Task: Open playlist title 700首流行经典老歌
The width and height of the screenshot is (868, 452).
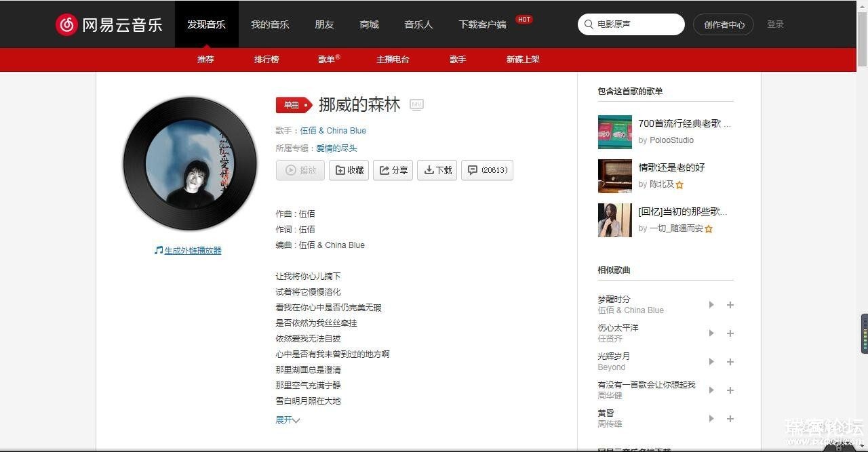Action: coord(685,123)
